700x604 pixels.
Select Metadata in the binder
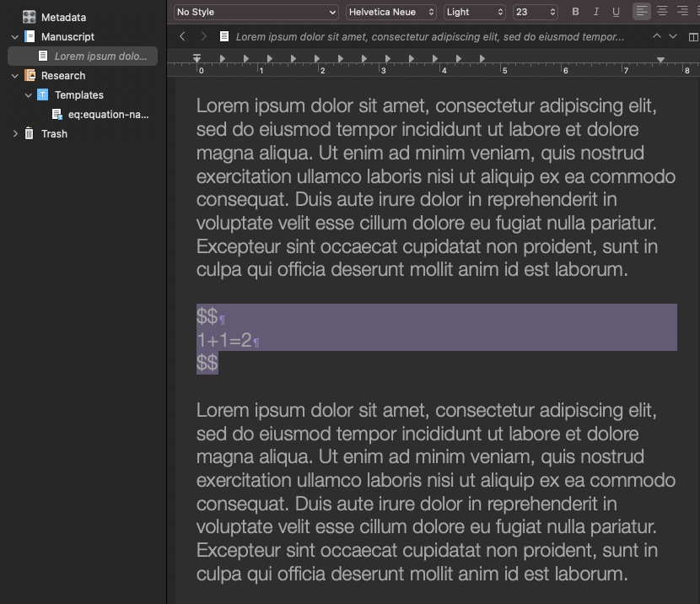tap(63, 18)
